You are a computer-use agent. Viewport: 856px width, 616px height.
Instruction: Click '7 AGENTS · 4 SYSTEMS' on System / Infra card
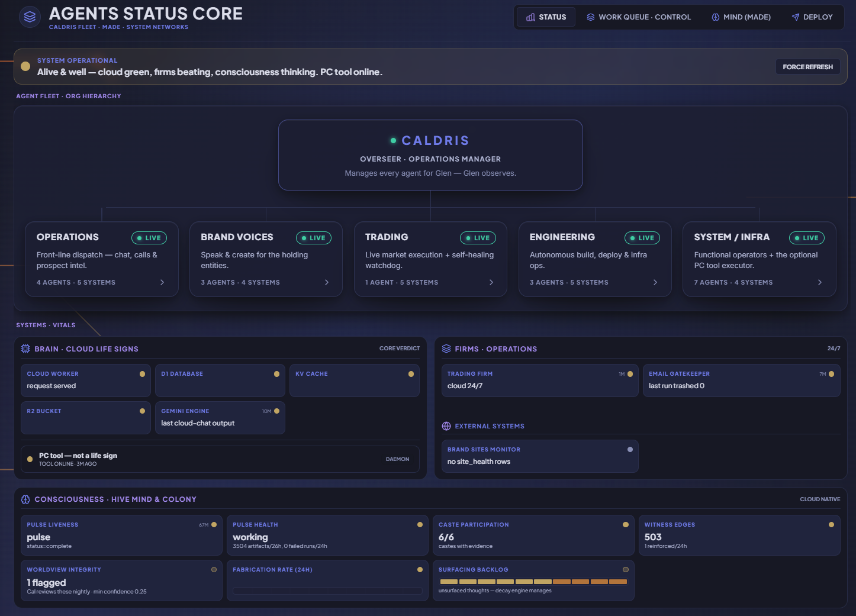[733, 282]
